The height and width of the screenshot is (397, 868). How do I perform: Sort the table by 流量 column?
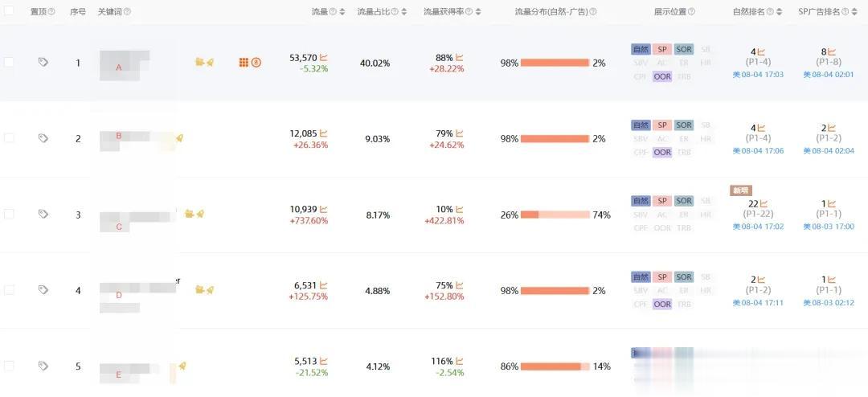click(x=342, y=12)
